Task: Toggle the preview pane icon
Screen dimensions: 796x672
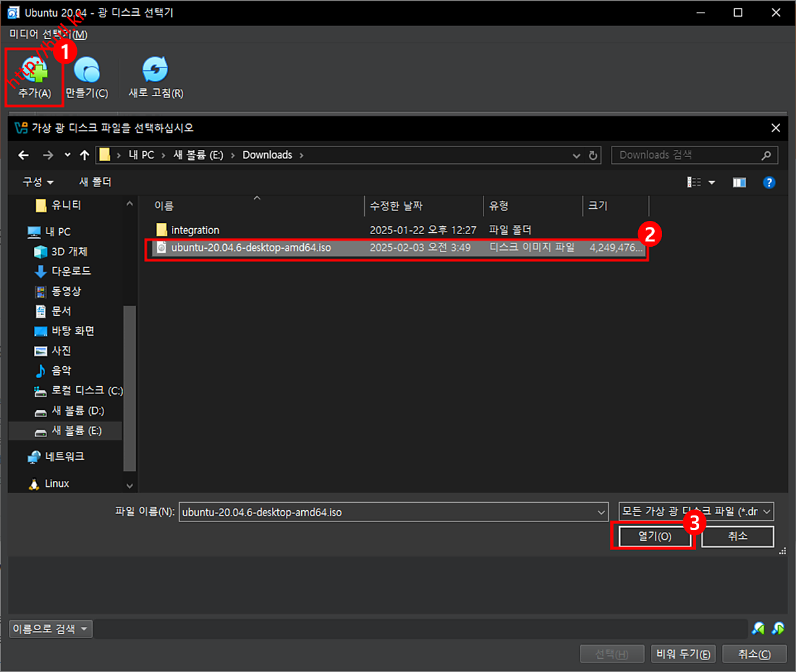Action: pyautogui.click(x=740, y=182)
